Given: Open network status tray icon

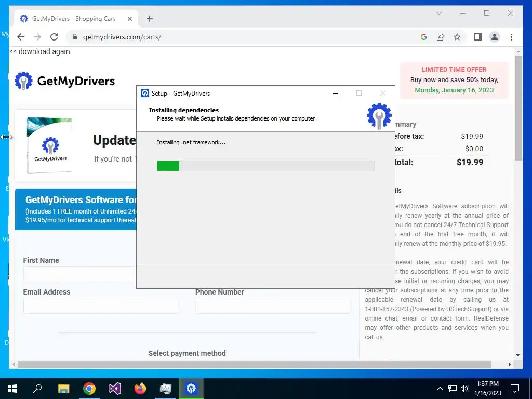Looking at the screenshot, I should 453,389.
